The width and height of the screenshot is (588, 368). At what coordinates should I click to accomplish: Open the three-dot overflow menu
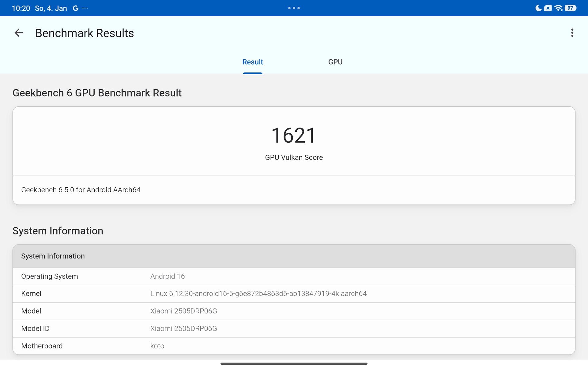(x=572, y=33)
